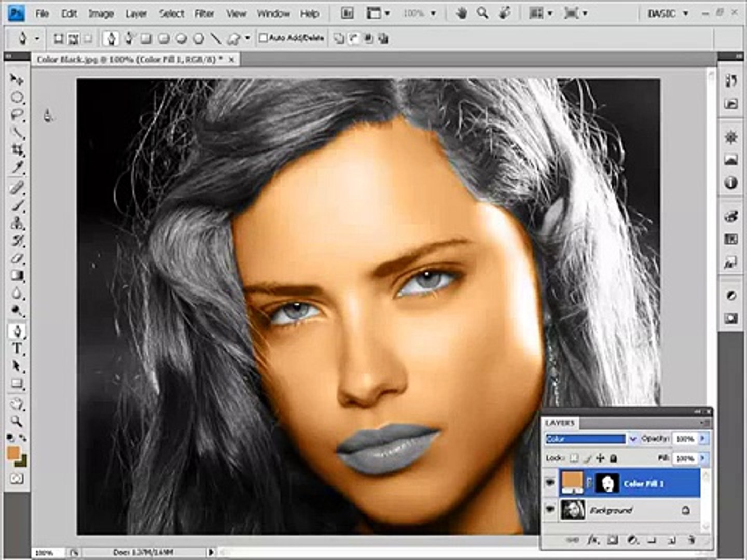Select the Crop tool
This screenshot has width=747, height=560.
point(18,150)
